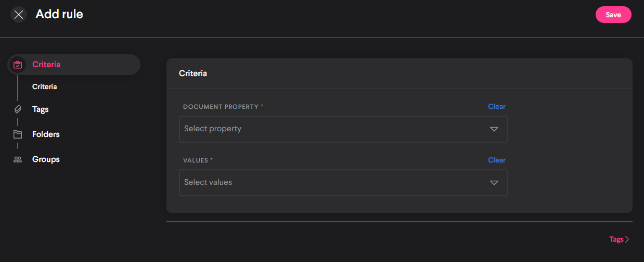Clear the Values selection
644x262 pixels.
[496, 160]
